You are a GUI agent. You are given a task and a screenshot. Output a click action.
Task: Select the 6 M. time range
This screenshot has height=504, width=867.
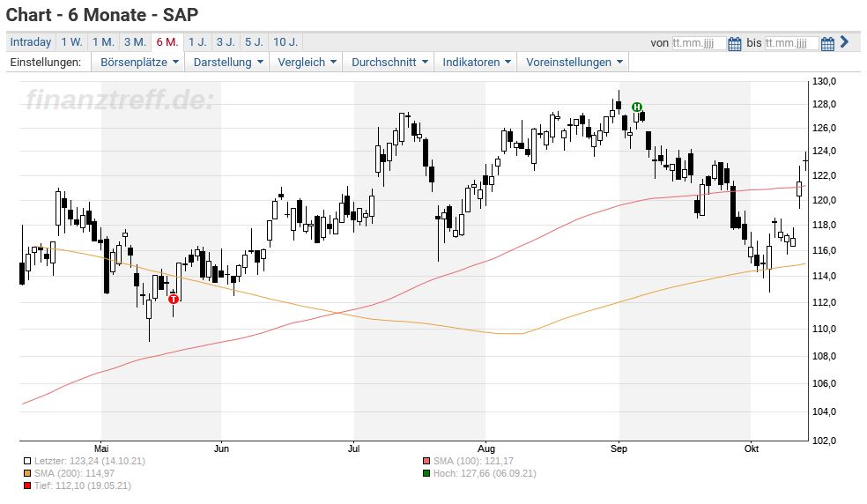coord(167,42)
